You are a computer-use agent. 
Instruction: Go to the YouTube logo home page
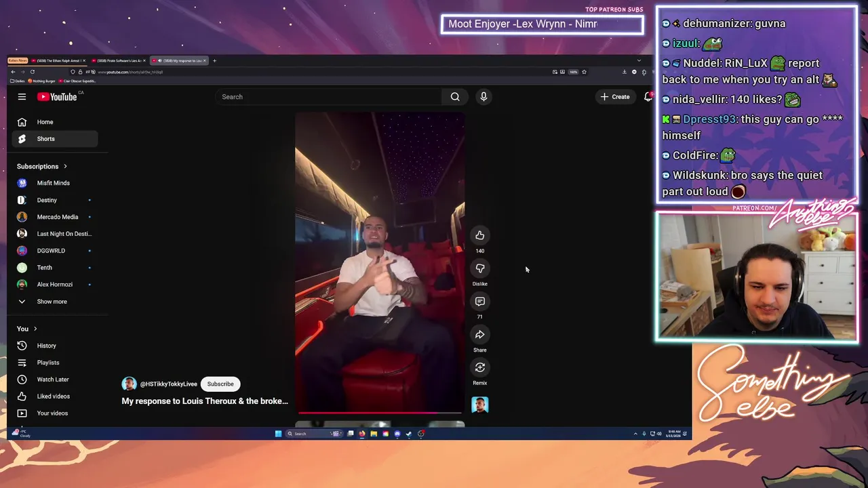pyautogui.click(x=57, y=97)
